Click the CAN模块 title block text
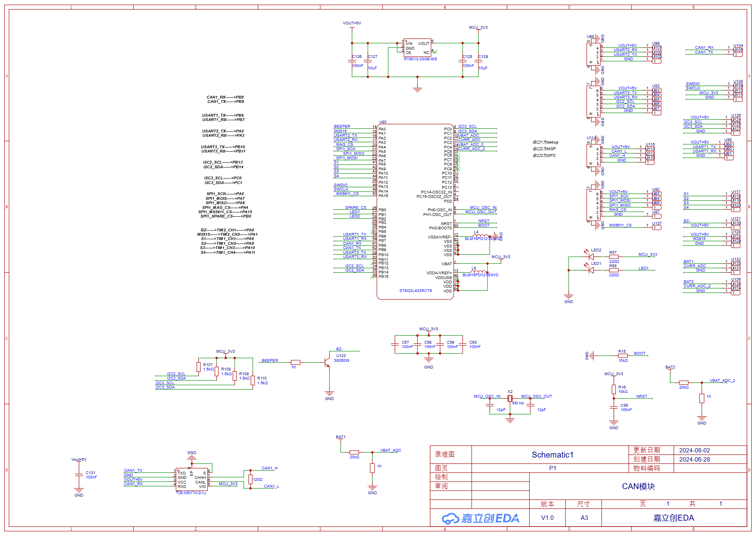This screenshot has height=536, width=756. [x=638, y=486]
